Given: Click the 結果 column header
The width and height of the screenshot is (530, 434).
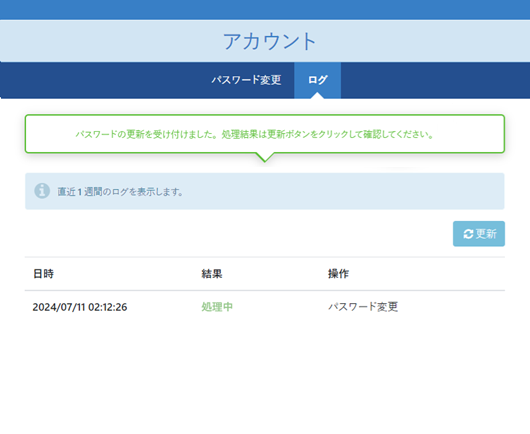Looking at the screenshot, I should click(212, 273).
